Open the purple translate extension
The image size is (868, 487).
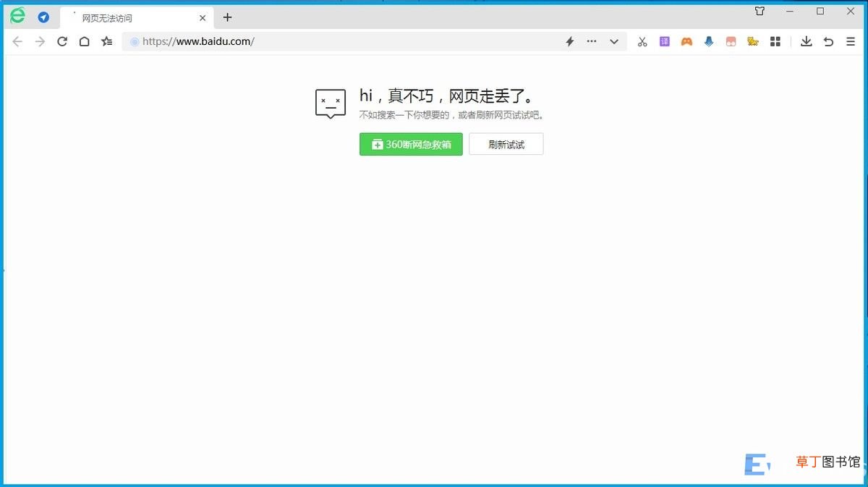point(665,41)
